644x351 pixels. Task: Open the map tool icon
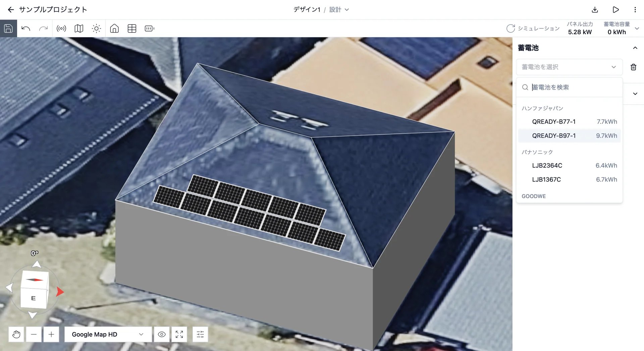click(79, 28)
